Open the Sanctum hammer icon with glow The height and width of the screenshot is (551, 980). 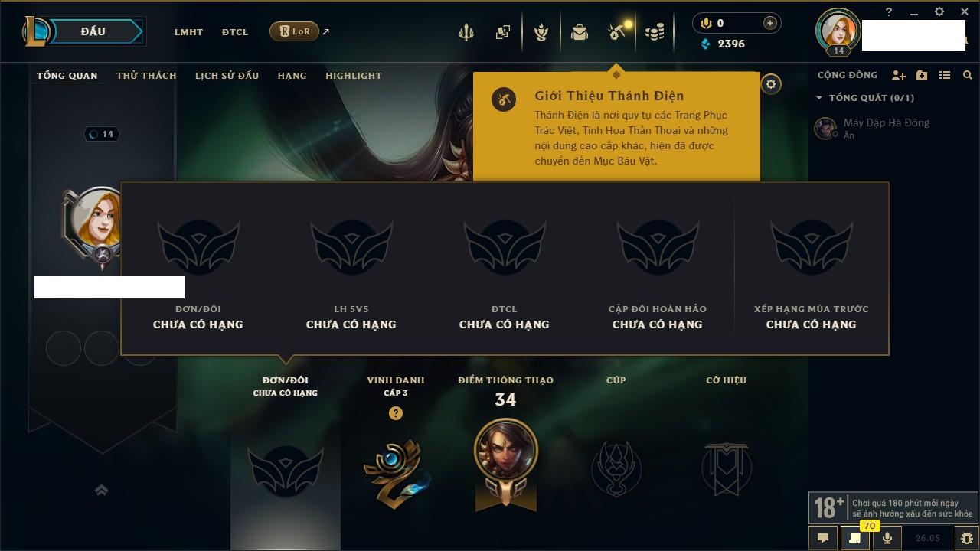click(617, 31)
